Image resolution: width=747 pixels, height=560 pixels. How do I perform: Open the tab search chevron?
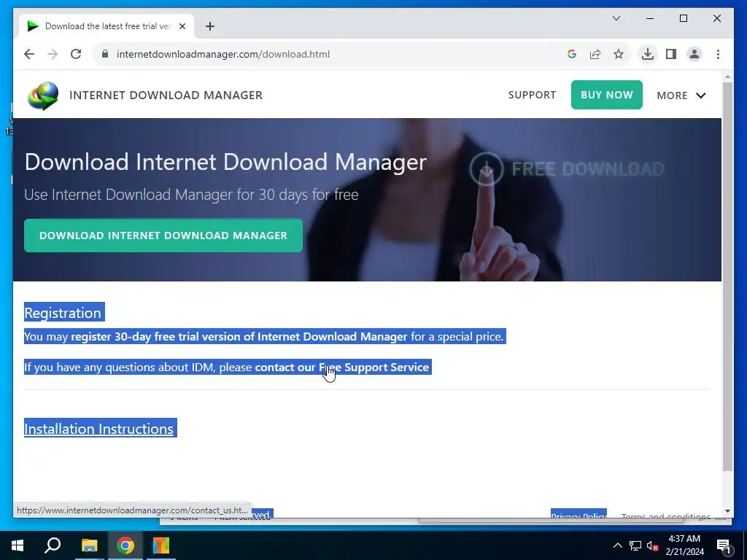point(616,18)
